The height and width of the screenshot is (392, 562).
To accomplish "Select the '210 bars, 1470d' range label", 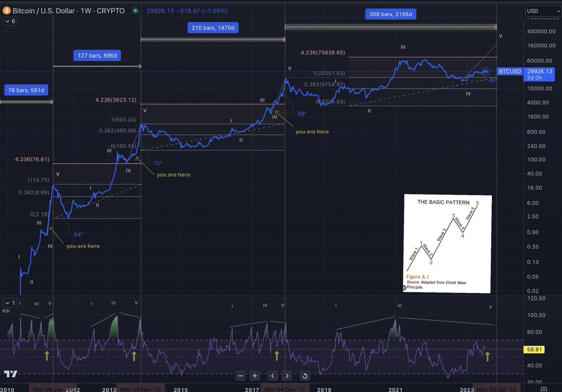I will point(213,28).
